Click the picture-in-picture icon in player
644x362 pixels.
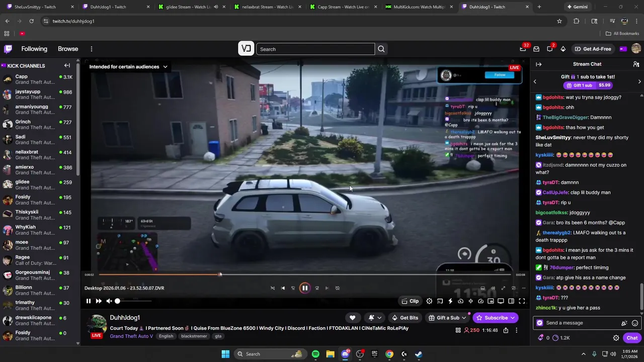[491, 301]
